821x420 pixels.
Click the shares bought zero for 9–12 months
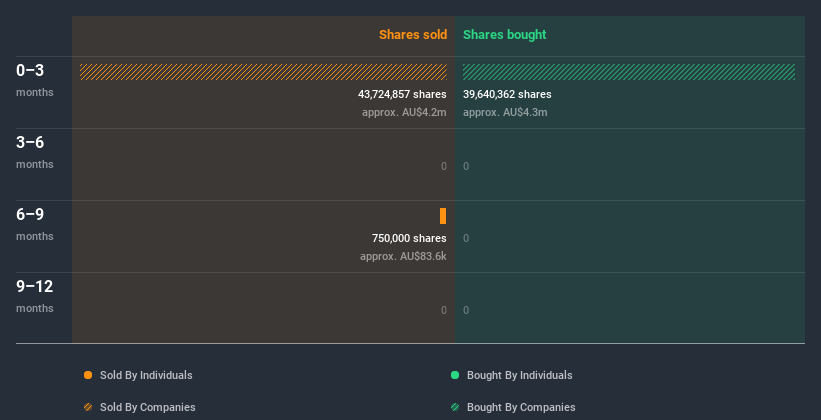pos(466,310)
